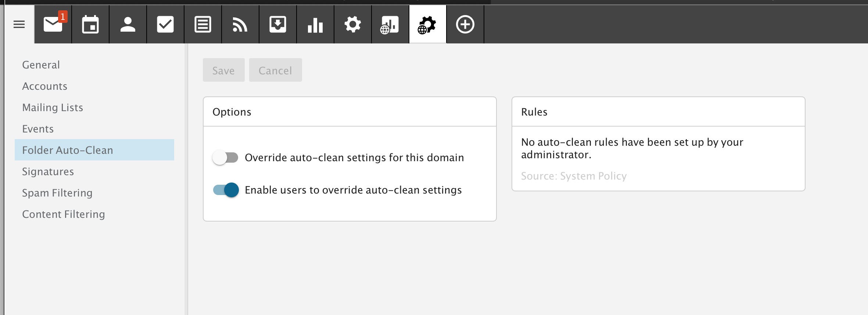Click the plus circle new item icon

pyautogui.click(x=465, y=25)
